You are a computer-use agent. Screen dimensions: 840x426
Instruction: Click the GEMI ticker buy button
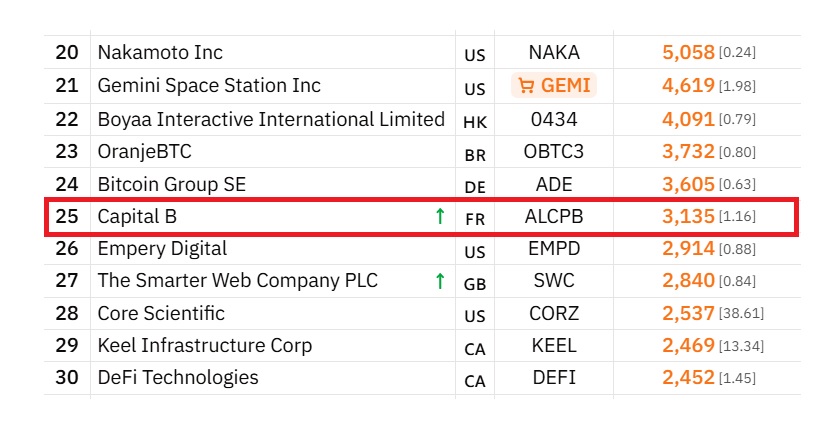click(554, 86)
